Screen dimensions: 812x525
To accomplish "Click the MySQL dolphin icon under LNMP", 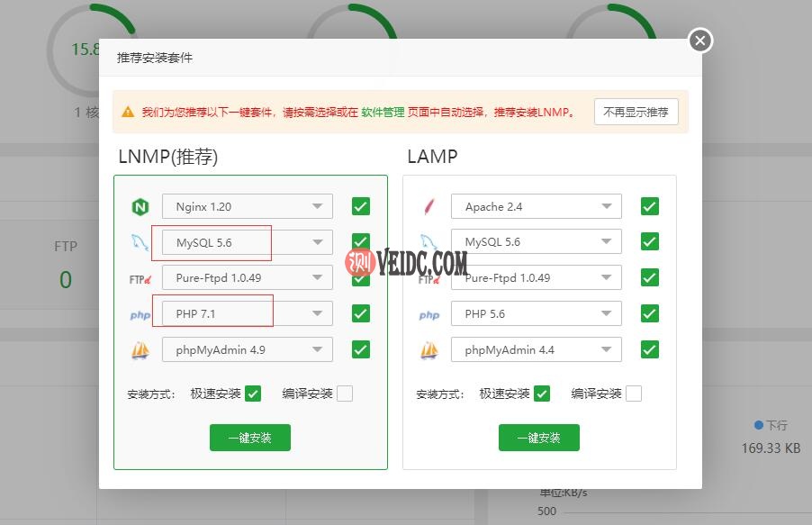I will click(140, 241).
